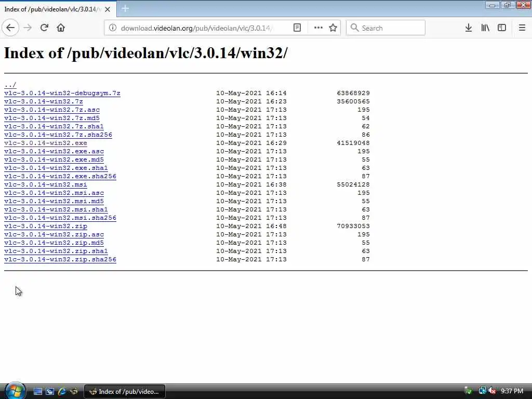This screenshot has height=399, width=532.
Task: Click the network tray icon
Action: pyautogui.click(x=482, y=391)
